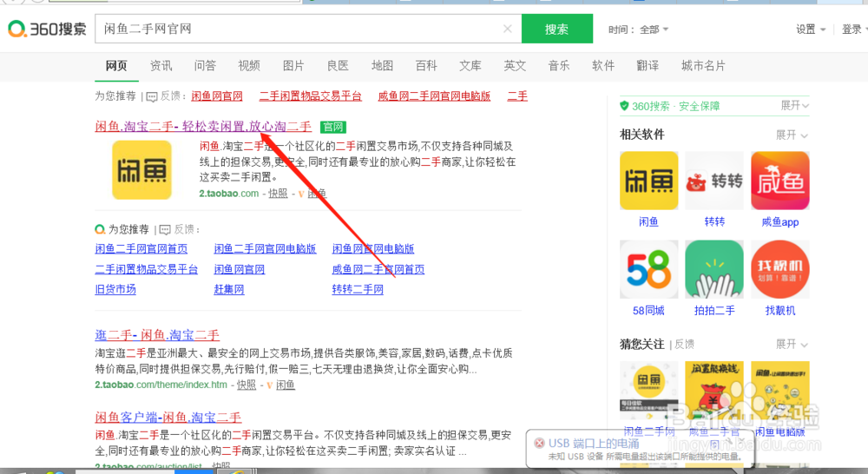Click the 登录 dropdown
The height and width of the screenshot is (474, 868).
[x=854, y=30]
